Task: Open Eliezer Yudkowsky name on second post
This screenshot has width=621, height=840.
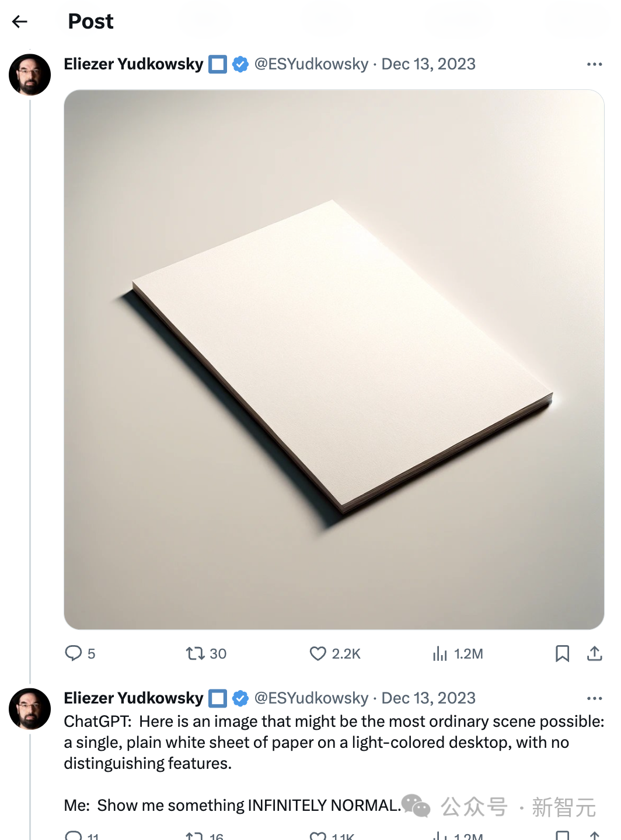Action: (x=134, y=698)
